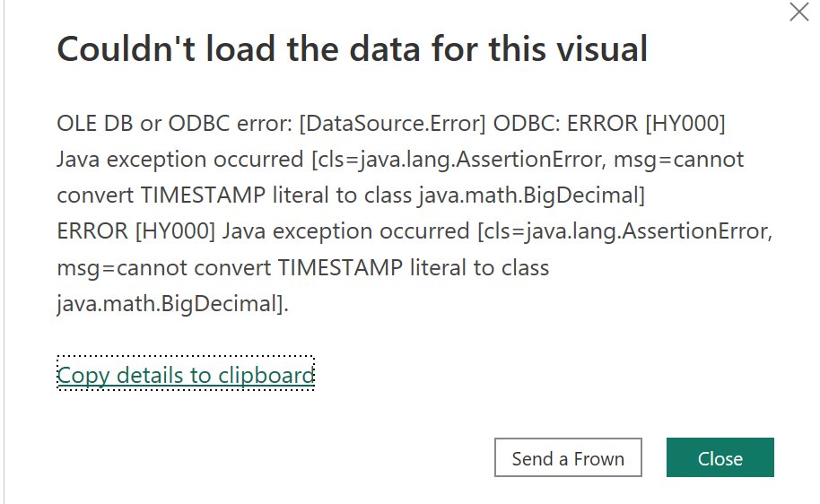Click the first convert TIMESTAMP literal line
Image resolution: width=820 pixels, height=504 pixels.
click(351, 196)
